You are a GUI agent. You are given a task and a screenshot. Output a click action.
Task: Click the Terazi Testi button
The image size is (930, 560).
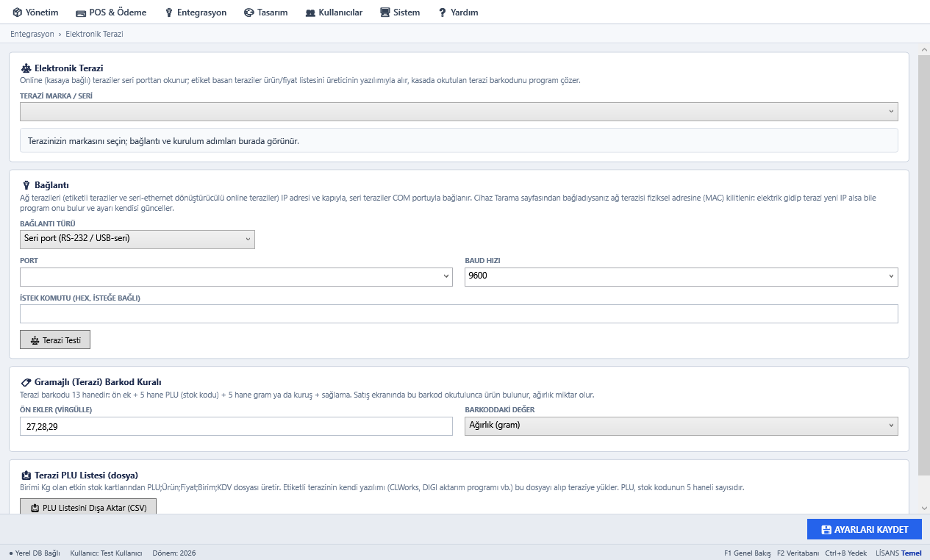coord(55,340)
